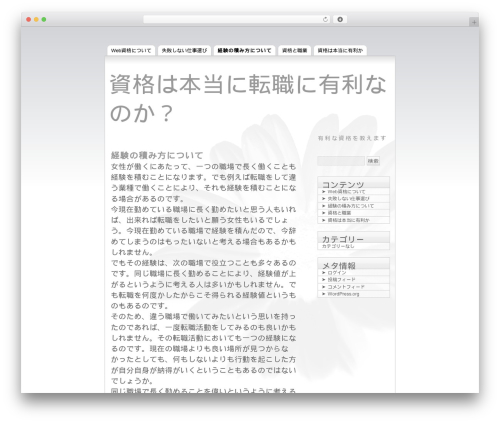500x423 pixels.
Task: Select the 経験の積み方について tab
Action: tap(244, 51)
